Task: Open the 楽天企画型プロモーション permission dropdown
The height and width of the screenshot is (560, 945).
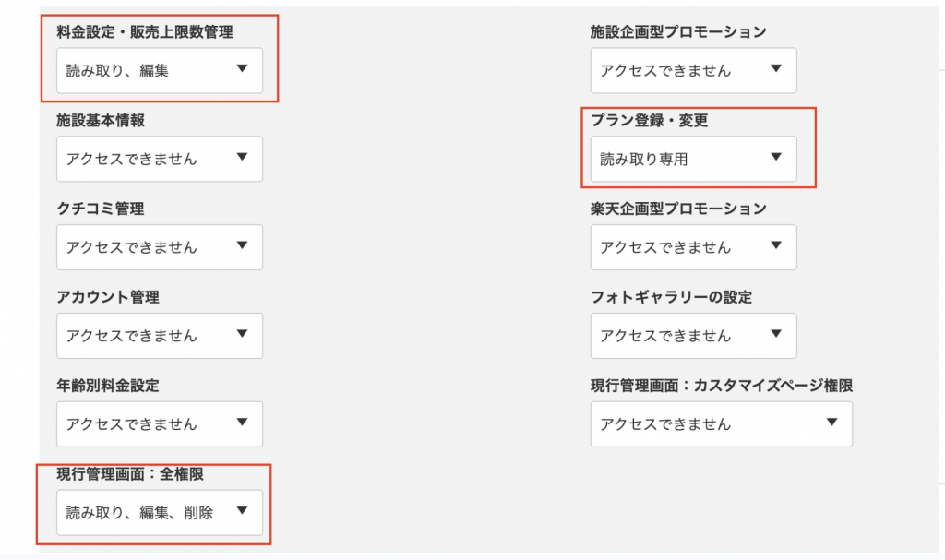Action: pyautogui.click(x=693, y=247)
